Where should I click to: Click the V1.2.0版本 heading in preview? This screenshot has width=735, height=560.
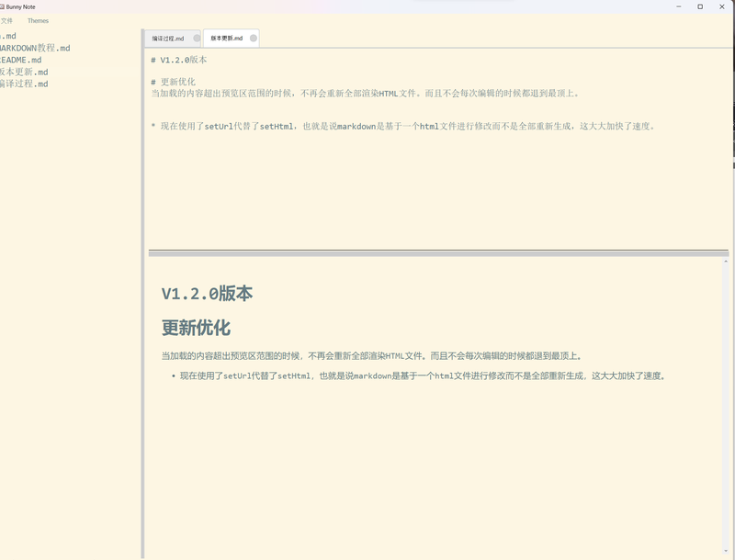click(208, 294)
